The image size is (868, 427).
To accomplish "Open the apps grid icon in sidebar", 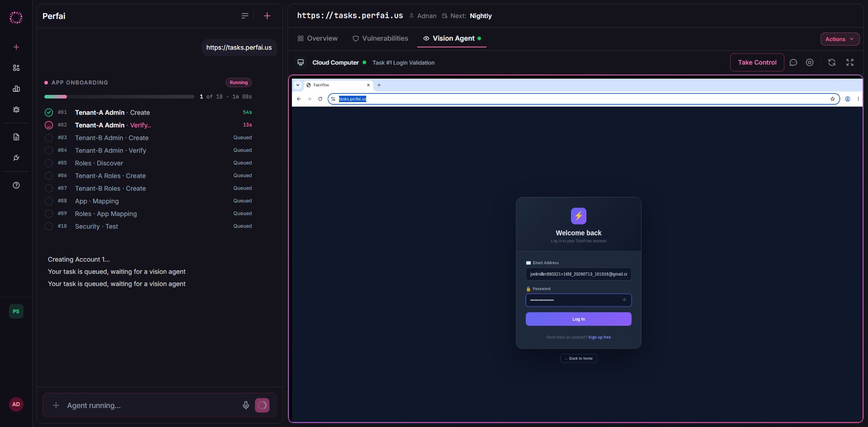I will click(16, 68).
